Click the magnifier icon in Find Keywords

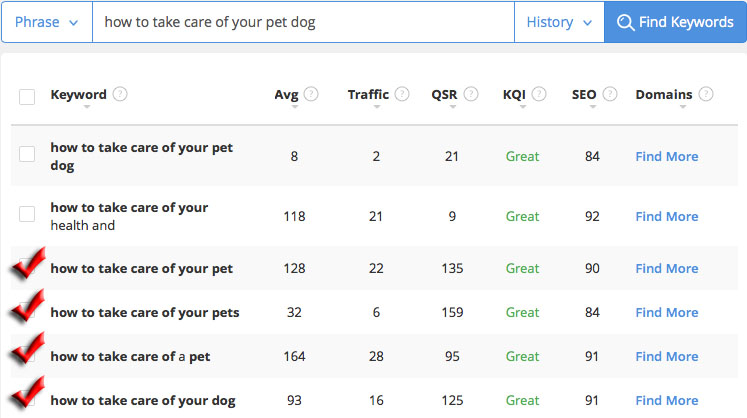click(625, 22)
